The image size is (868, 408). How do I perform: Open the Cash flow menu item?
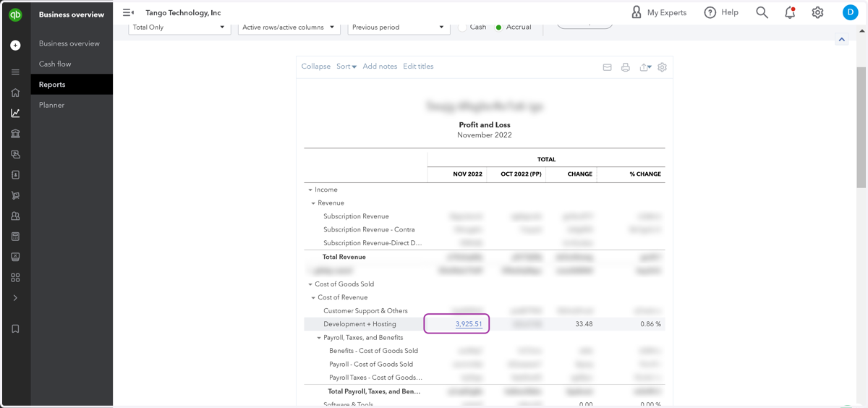55,64
